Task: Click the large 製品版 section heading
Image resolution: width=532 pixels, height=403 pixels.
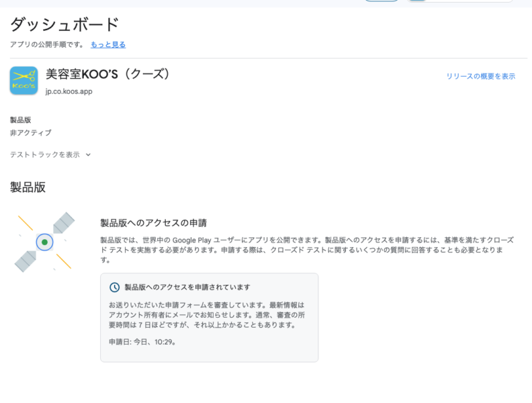Action: tap(28, 187)
